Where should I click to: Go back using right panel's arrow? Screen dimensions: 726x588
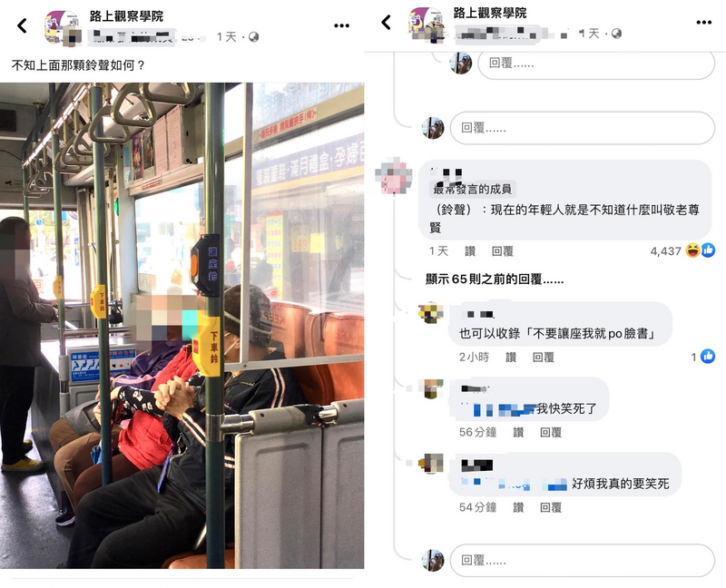pos(386,22)
